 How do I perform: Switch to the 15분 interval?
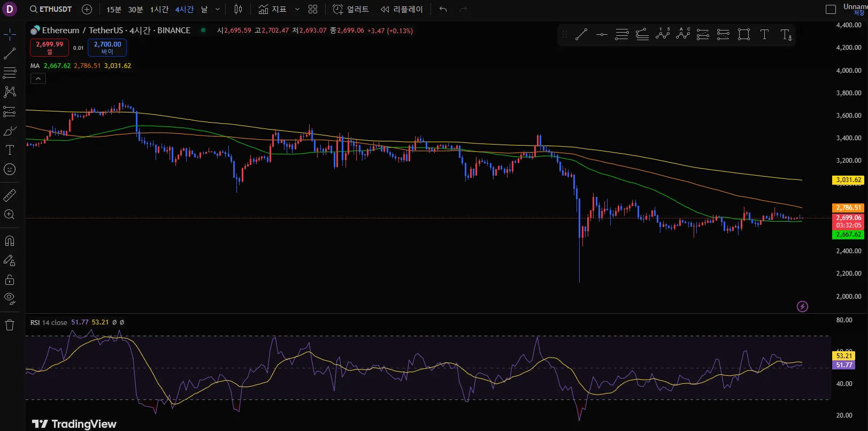pos(114,9)
